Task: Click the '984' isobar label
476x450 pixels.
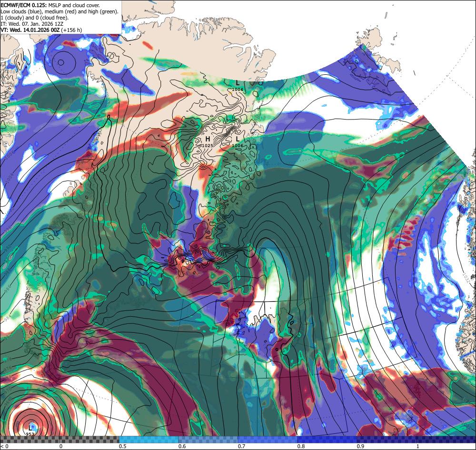Action: point(8,319)
